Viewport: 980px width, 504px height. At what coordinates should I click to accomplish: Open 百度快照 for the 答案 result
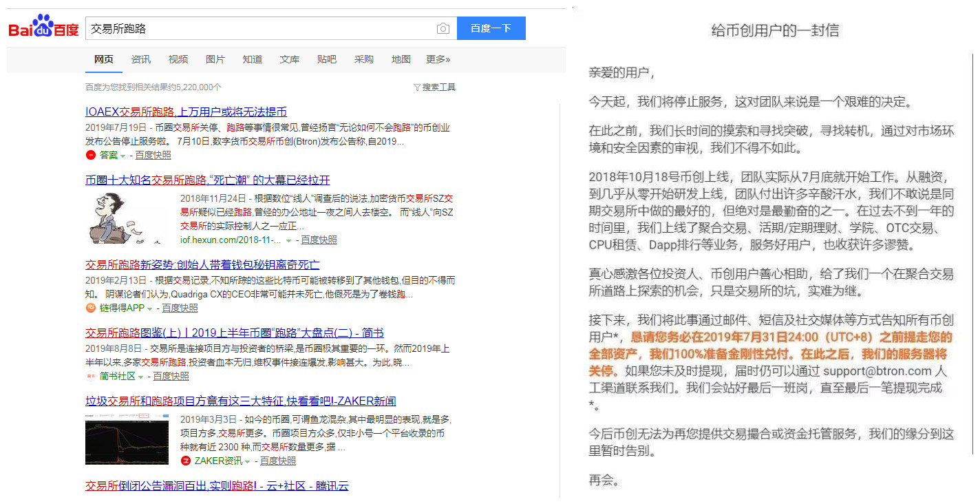click(153, 156)
